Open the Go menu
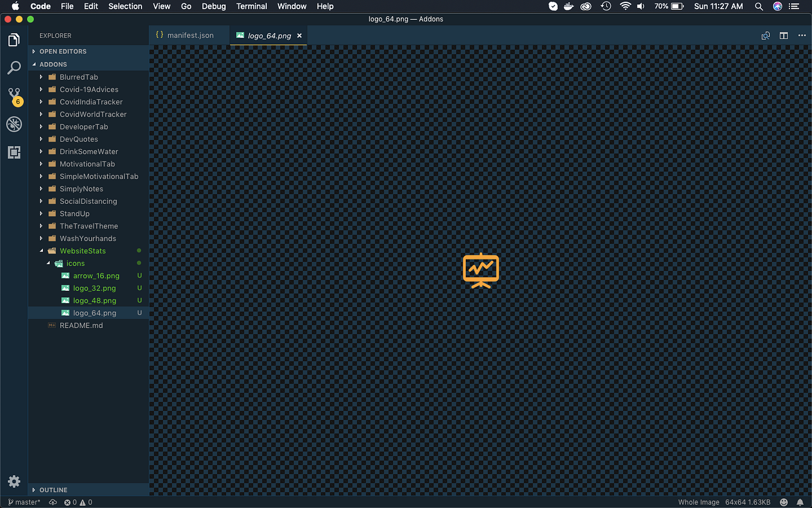 pos(186,6)
